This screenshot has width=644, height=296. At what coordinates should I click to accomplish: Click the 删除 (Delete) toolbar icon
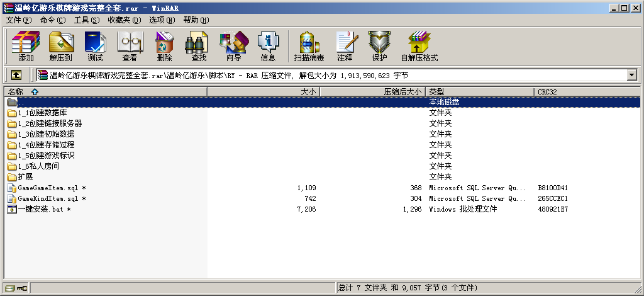click(x=164, y=47)
